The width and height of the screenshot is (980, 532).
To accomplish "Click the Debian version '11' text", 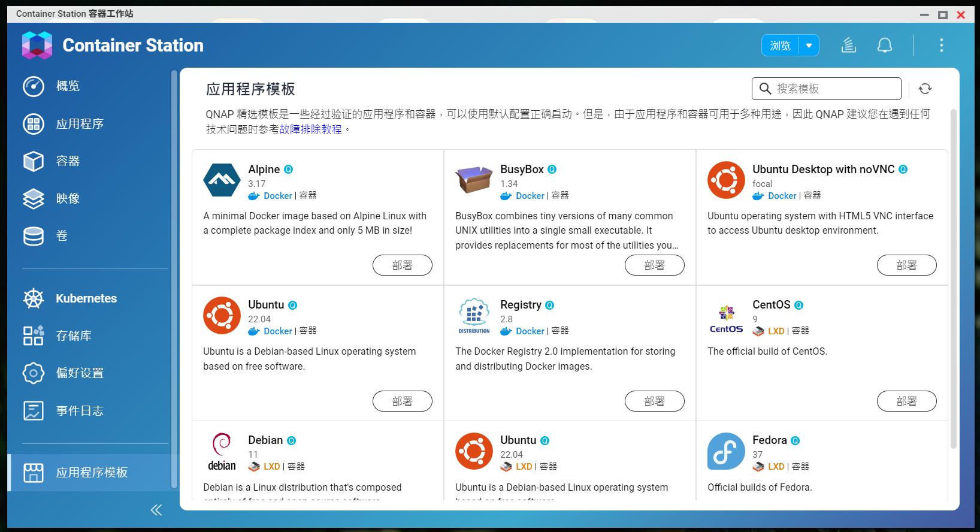I will point(253,455).
